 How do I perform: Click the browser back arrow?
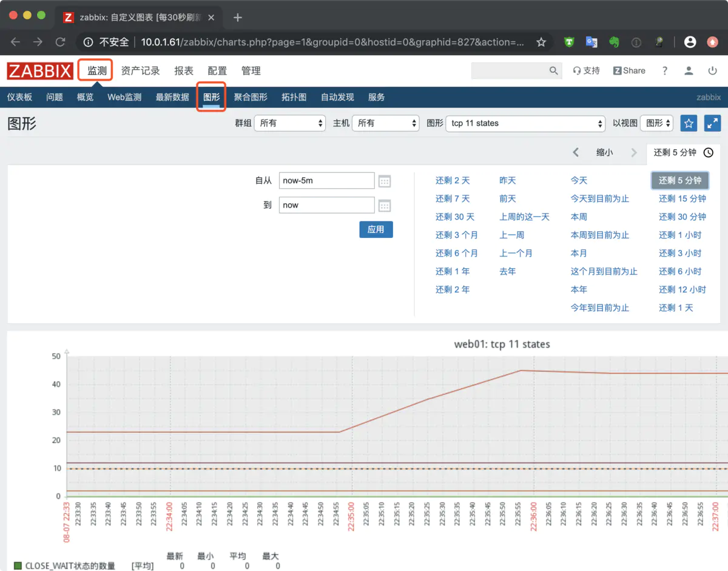pyautogui.click(x=15, y=42)
